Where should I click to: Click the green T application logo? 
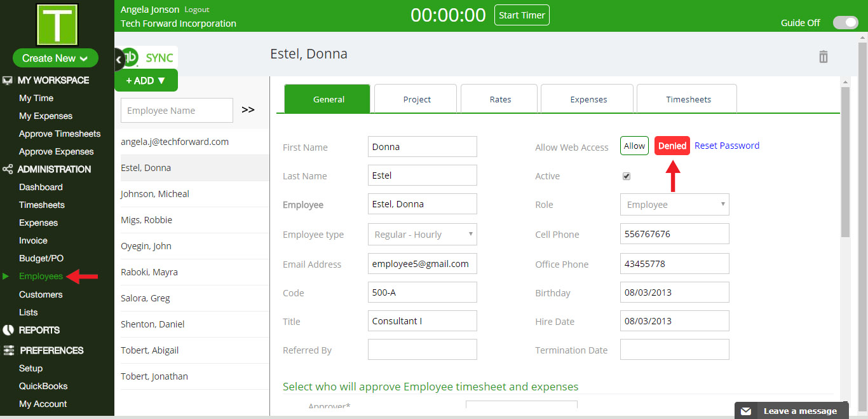pos(57,24)
